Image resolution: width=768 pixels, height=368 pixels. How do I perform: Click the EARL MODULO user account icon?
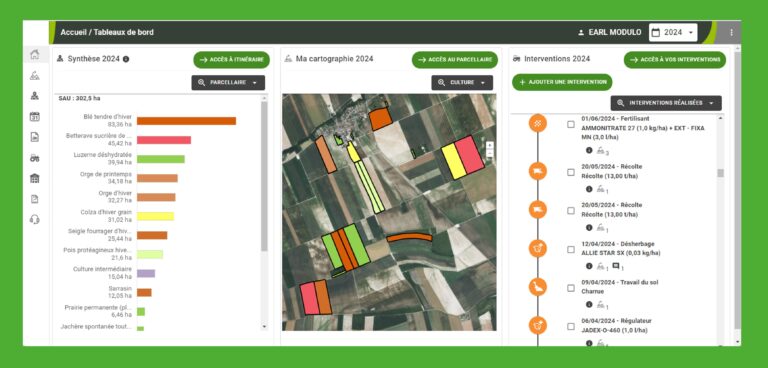tap(581, 33)
